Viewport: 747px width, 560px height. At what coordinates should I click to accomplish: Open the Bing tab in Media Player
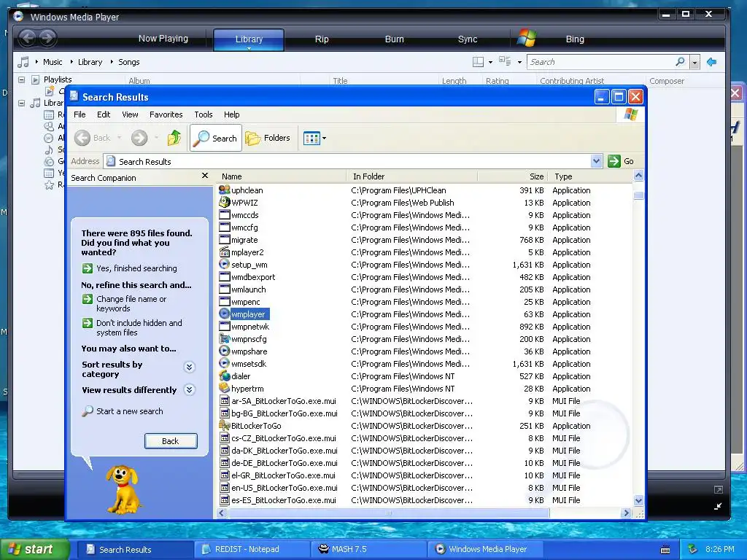click(575, 39)
